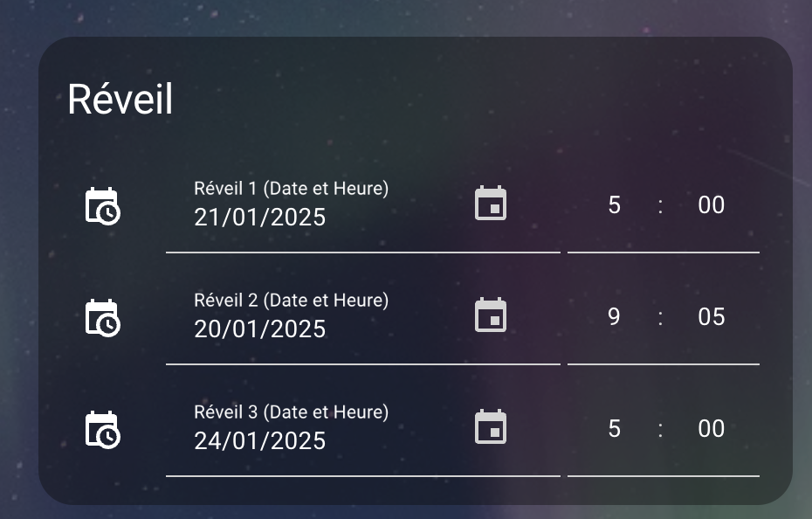Click the Réveil 1 calendar-clock entity icon
The height and width of the screenshot is (519, 812).
[102, 206]
